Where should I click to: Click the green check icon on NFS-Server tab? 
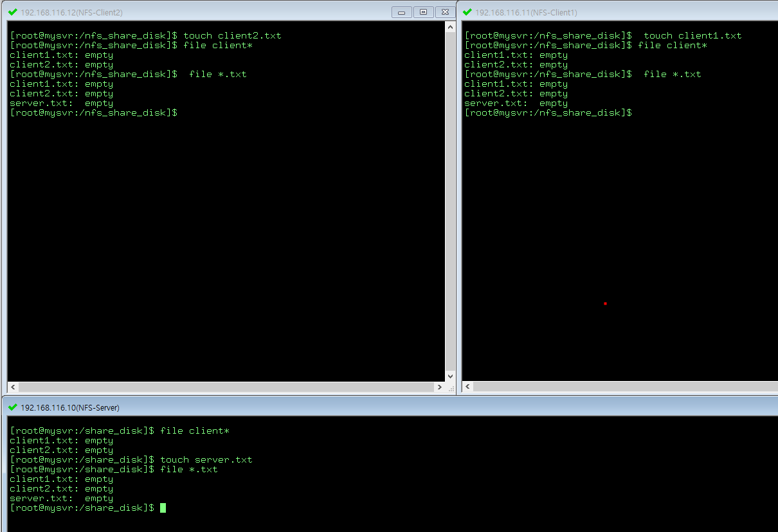click(12, 407)
